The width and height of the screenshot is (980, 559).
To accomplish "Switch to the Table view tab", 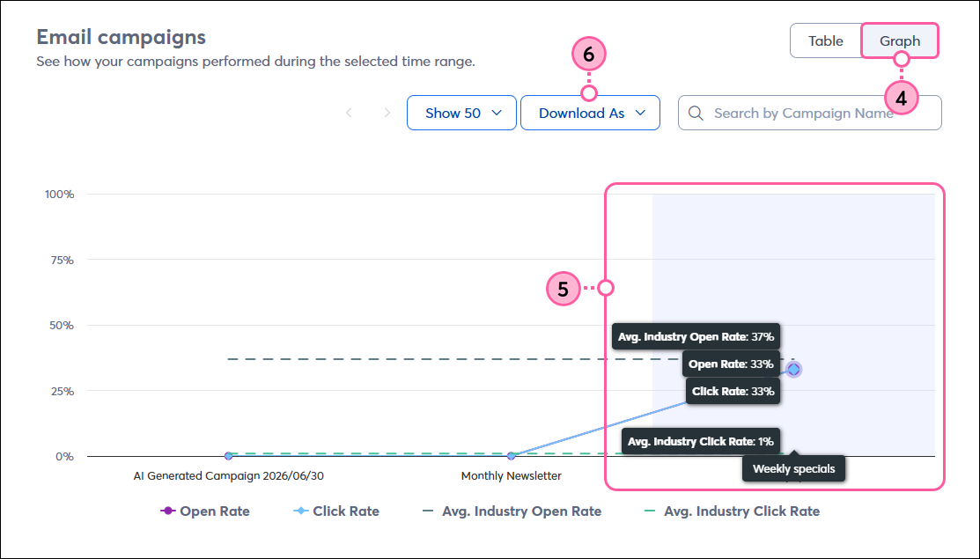I will pyautogui.click(x=826, y=40).
